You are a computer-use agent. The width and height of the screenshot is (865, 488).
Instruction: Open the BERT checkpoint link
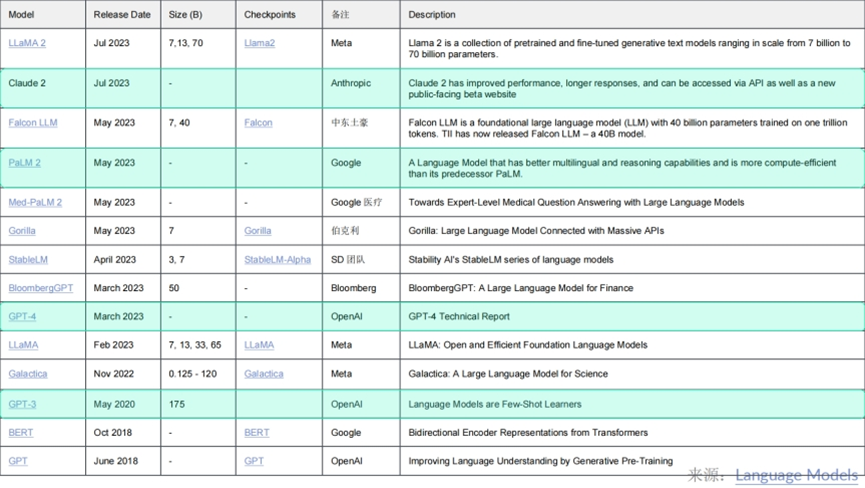tap(257, 433)
